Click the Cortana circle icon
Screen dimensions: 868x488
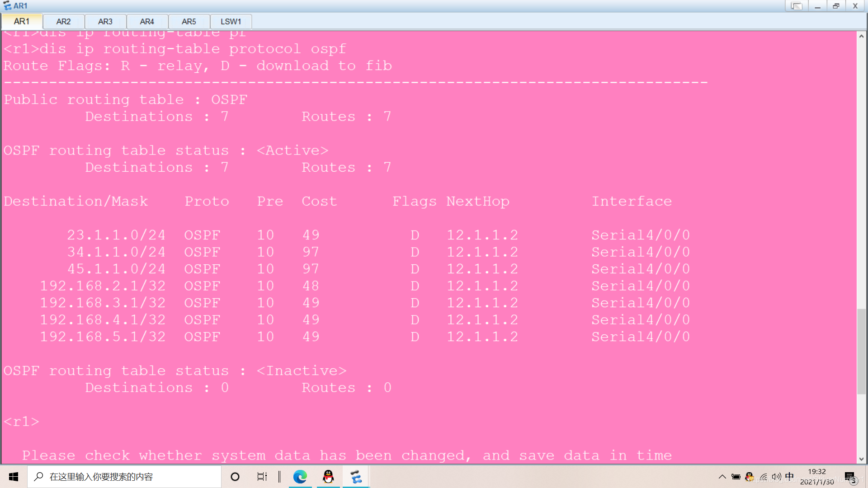click(x=235, y=477)
